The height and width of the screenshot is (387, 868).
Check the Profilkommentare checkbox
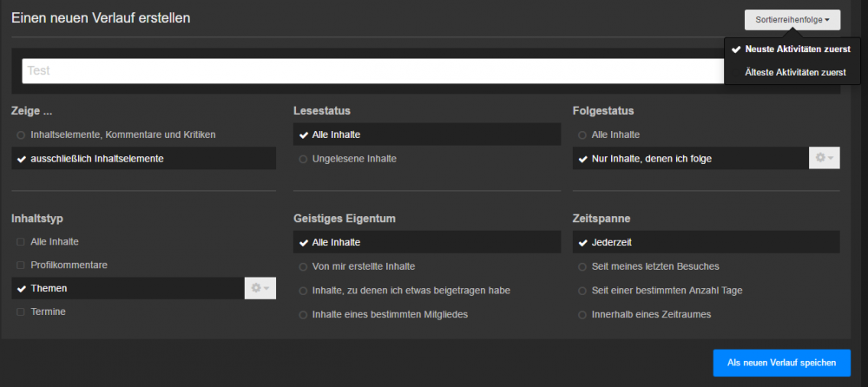tap(68, 264)
